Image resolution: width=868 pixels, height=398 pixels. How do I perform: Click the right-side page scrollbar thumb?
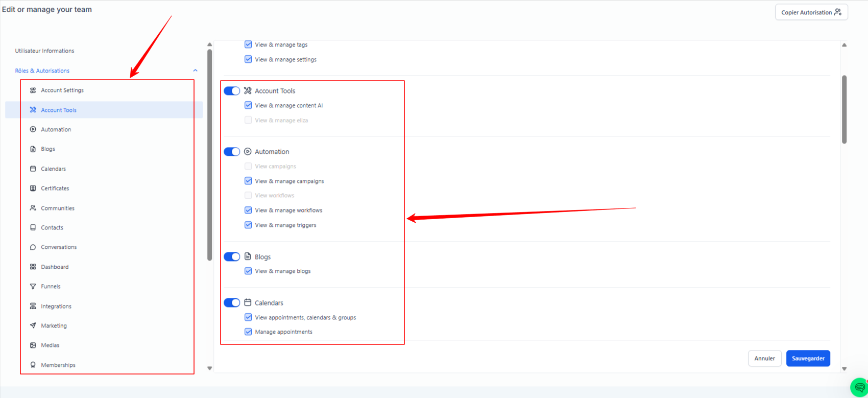[x=844, y=109]
